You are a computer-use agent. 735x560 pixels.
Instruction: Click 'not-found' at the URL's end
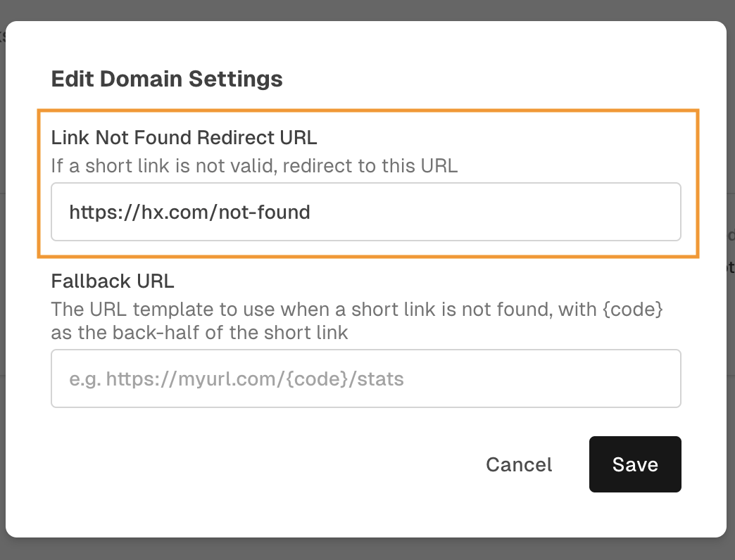[x=265, y=212]
